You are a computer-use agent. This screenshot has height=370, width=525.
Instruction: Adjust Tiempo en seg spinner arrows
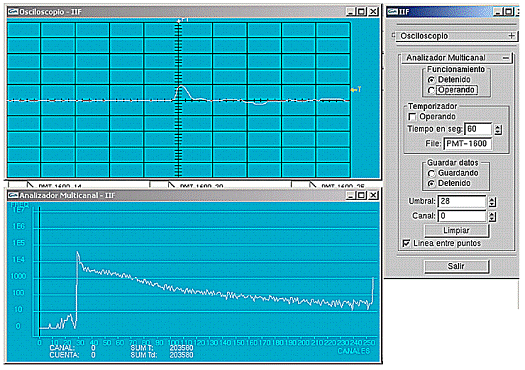[498, 129]
